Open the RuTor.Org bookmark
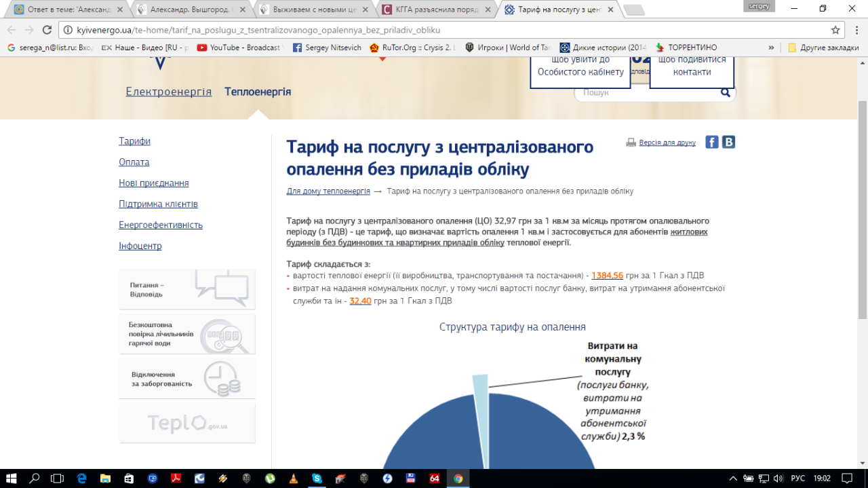 tap(412, 48)
